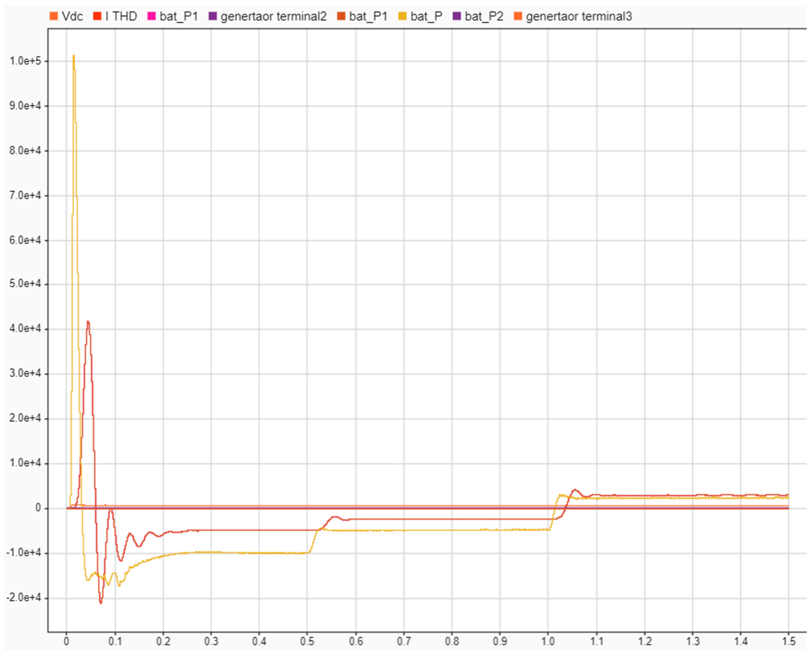This screenshot has width=812, height=657.
Task: Click the red I THD legend swatch
Action: tap(97, 16)
